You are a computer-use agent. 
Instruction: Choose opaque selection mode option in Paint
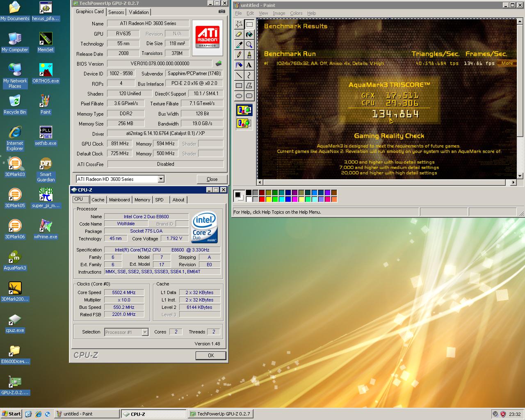coord(244,110)
